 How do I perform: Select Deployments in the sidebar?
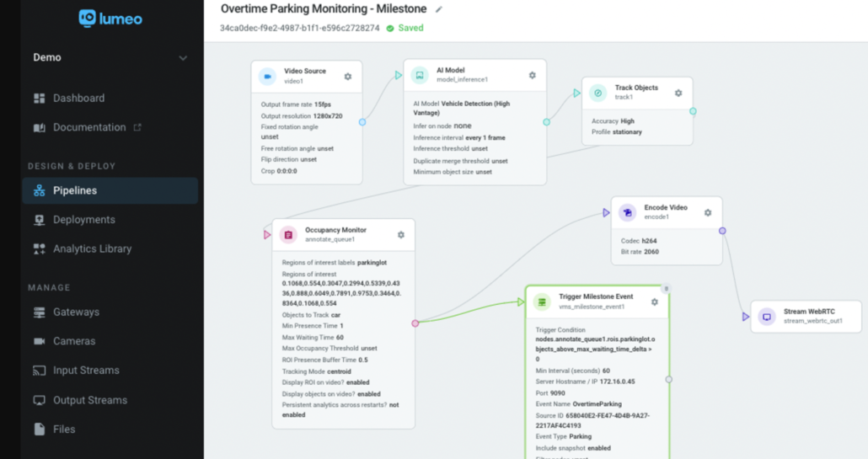click(83, 220)
